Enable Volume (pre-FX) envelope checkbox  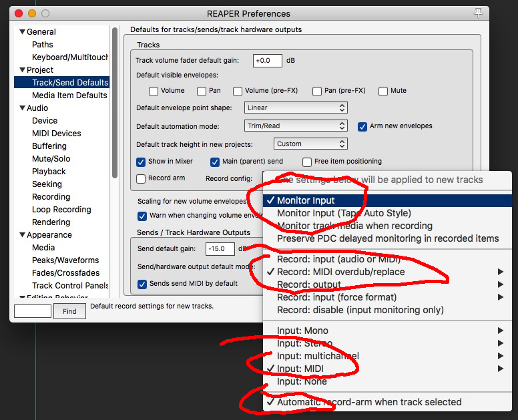[x=238, y=91]
